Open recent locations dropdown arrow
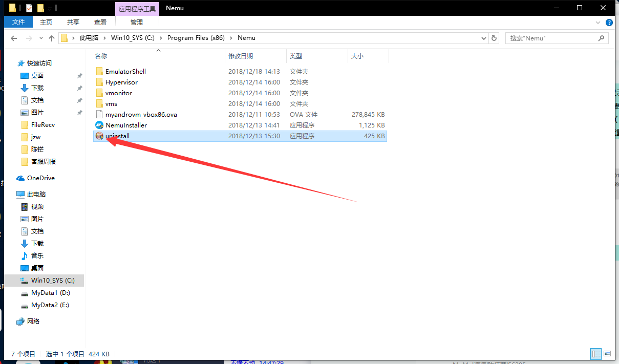Viewport: 619px width, 364px height. pyautogui.click(x=40, y=38)
